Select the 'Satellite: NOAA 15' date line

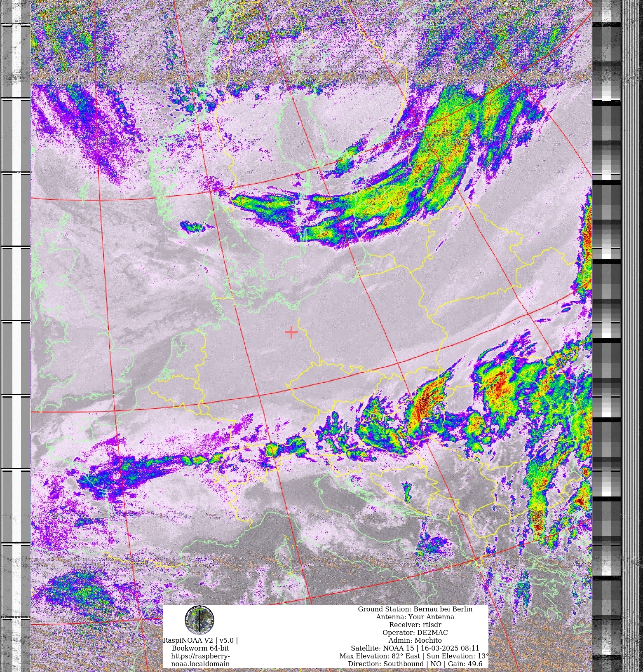pos(415,648)
